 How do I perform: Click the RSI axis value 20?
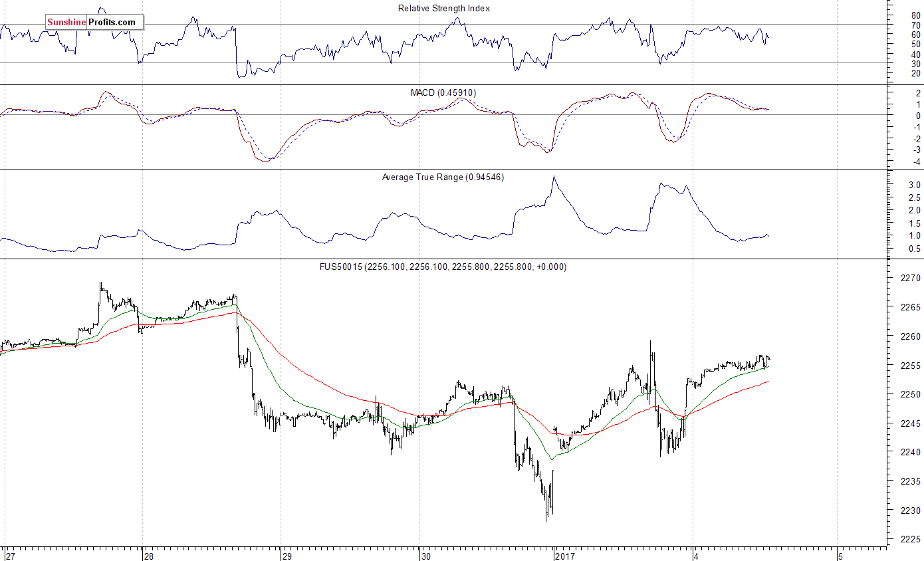(915, 74)
